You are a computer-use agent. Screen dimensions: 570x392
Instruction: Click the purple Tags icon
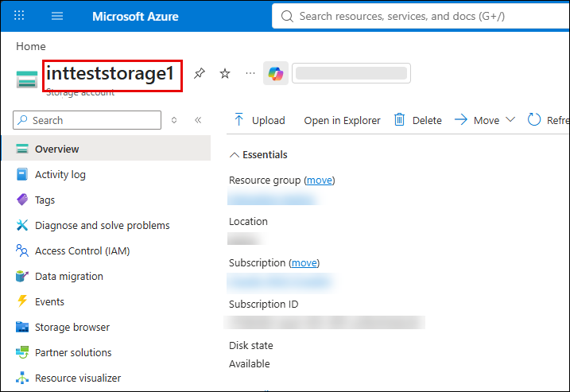coord(22,200)
